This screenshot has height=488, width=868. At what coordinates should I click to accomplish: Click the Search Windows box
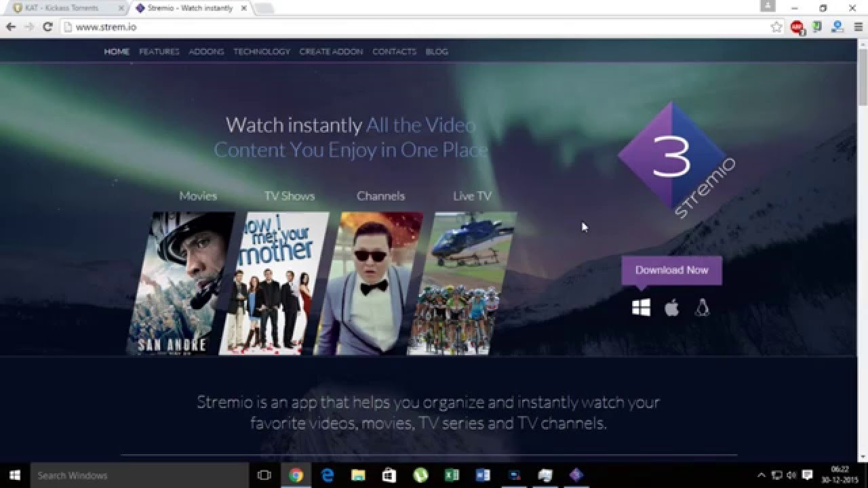coord(140,475)
